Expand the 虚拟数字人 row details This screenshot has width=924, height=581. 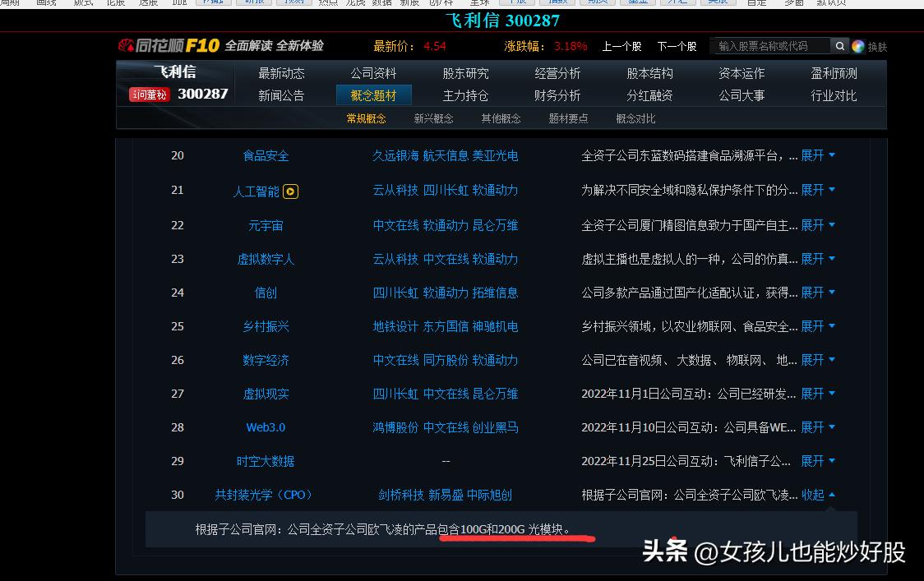[818, 259]
